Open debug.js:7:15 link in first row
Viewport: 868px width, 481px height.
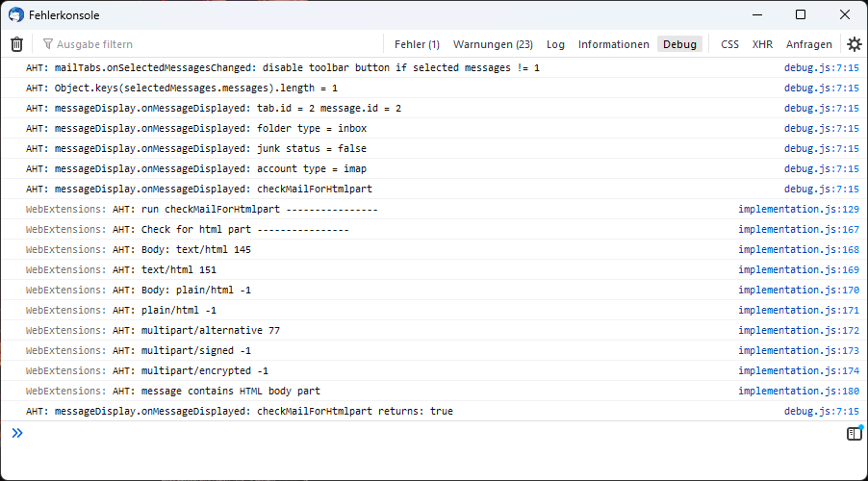(x=821, y=68)
